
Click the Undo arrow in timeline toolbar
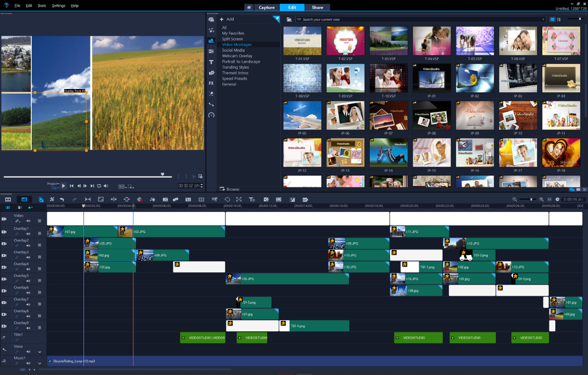[62, 199]
